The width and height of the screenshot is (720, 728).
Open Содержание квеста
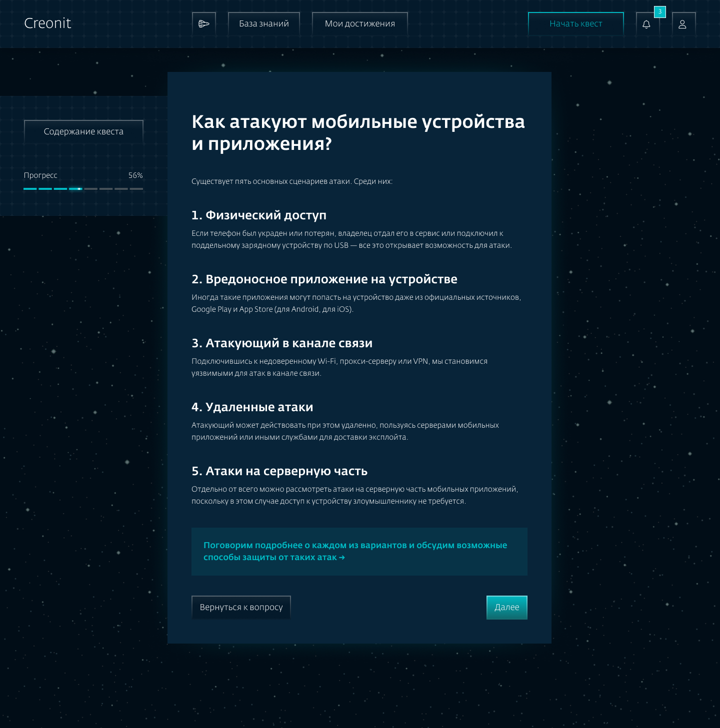tap(83, 131)
